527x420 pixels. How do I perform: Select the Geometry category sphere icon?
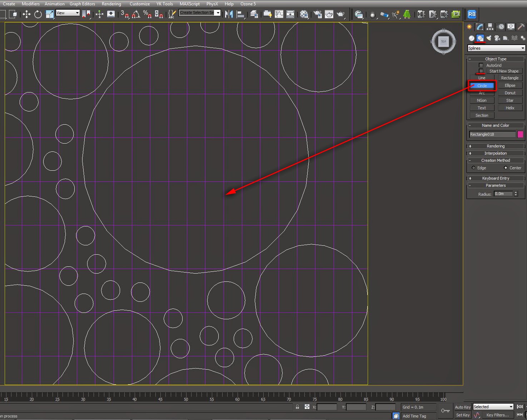click(x=472, y=38)
